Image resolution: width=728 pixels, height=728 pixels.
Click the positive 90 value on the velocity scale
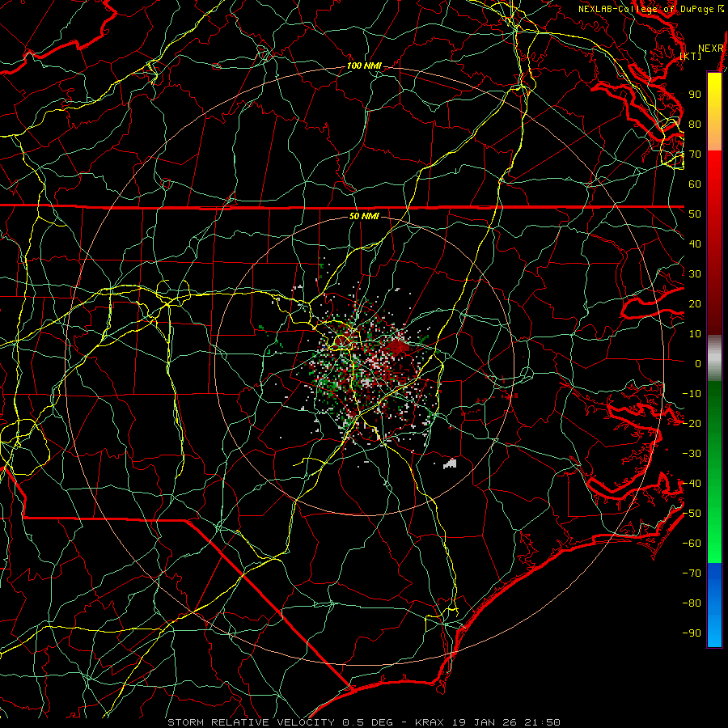tap(695, 95)
